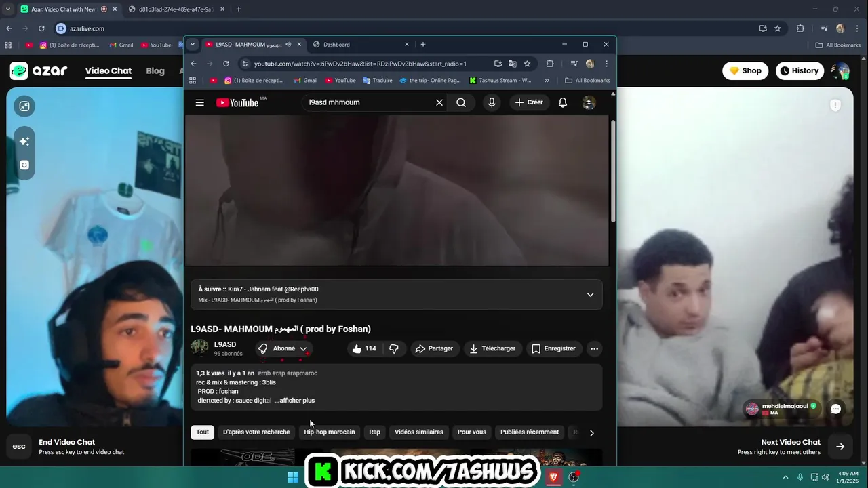Expand the À suivre mix playlist panel
The width and height of the screenshot is (868, 488).
point(590,295)
